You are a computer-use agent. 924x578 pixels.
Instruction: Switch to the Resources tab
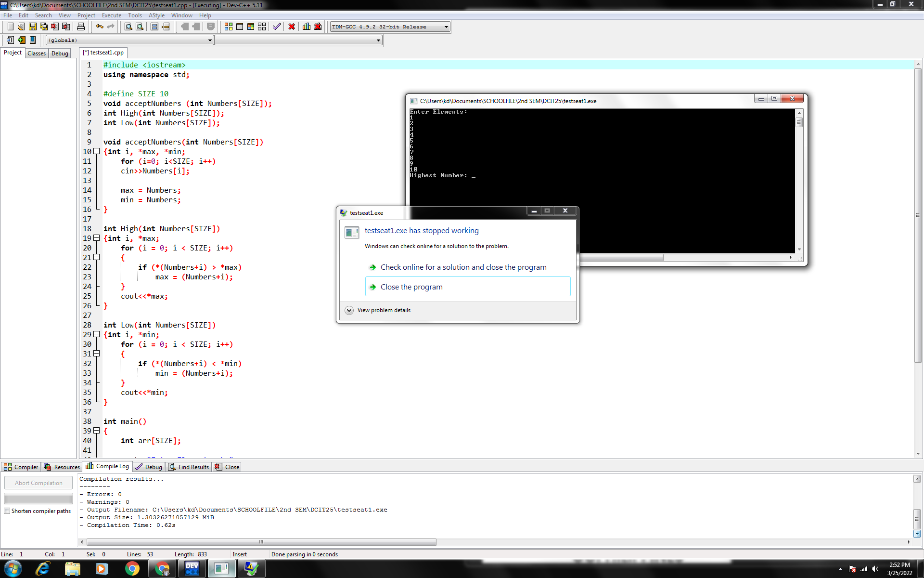pyautogui.click(x=62, y=467)
